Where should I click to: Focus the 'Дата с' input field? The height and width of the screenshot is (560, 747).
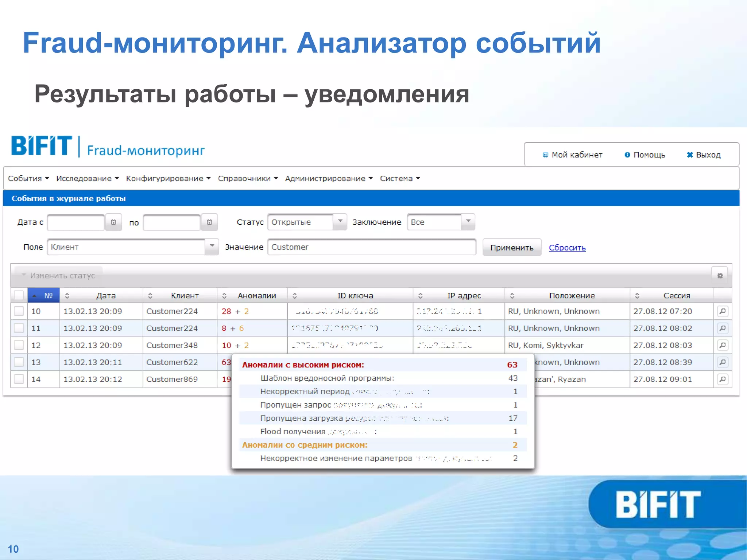point(76,222)
